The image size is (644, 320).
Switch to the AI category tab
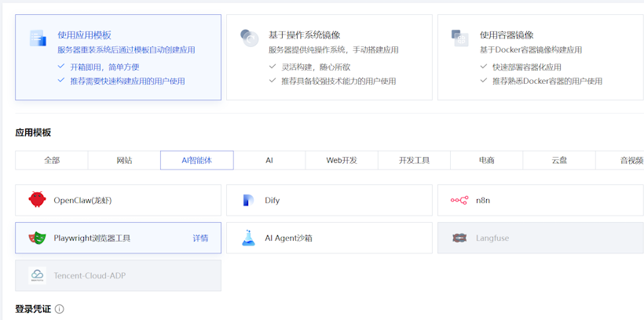tap(269, 161)
